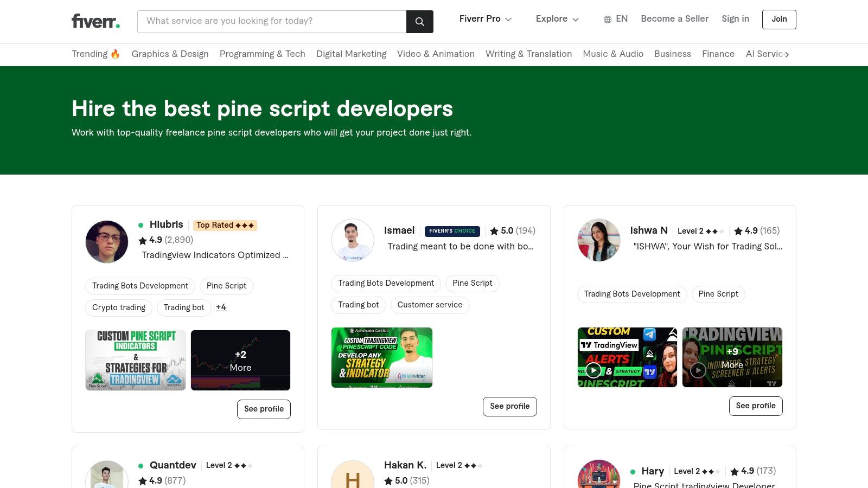Click the Trending fire icon

tap(115, 54)
